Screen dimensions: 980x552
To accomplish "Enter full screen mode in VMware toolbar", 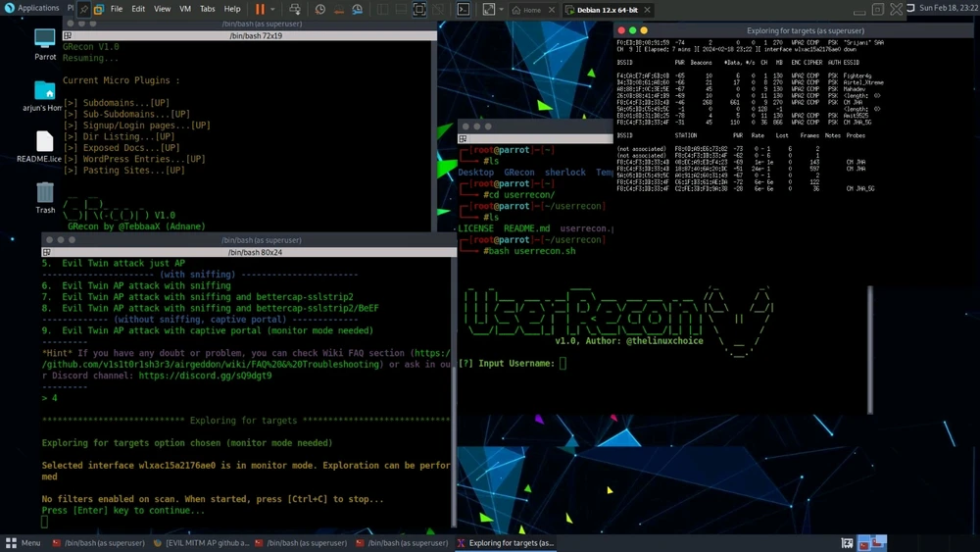I will coord(419,10).
